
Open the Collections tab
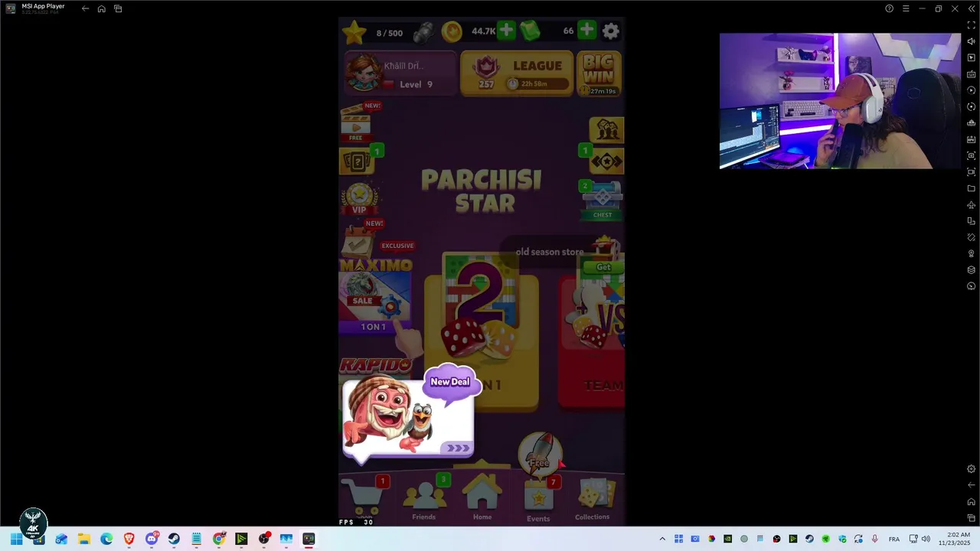tap(593, 500)
